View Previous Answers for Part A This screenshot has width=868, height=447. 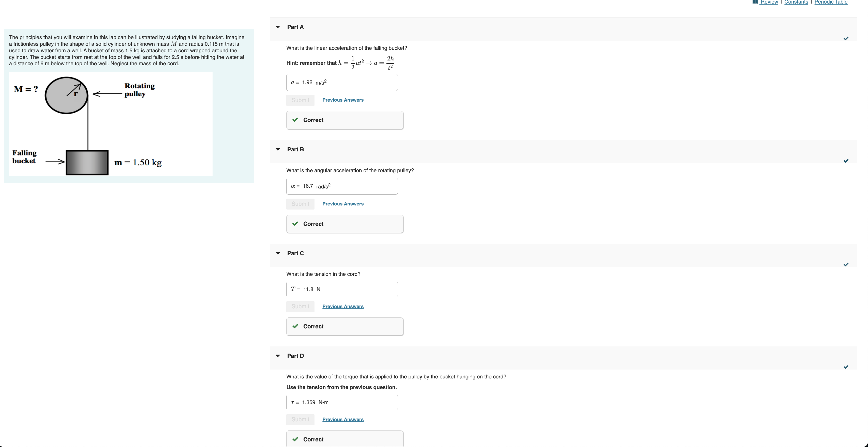click(x=343, y=100)
